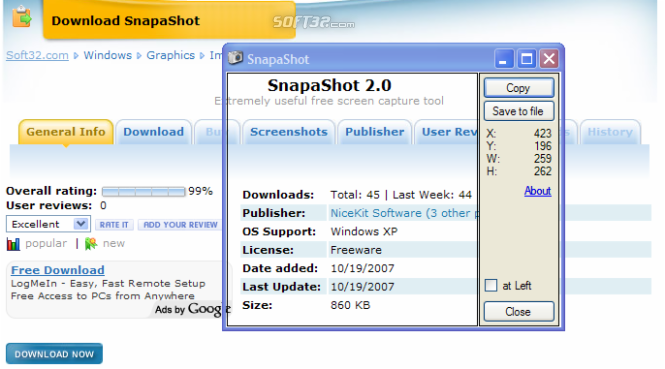The image size is (665, 369).
Task: Click the DOWNLOAD NOW button
Action: (54, 354)
